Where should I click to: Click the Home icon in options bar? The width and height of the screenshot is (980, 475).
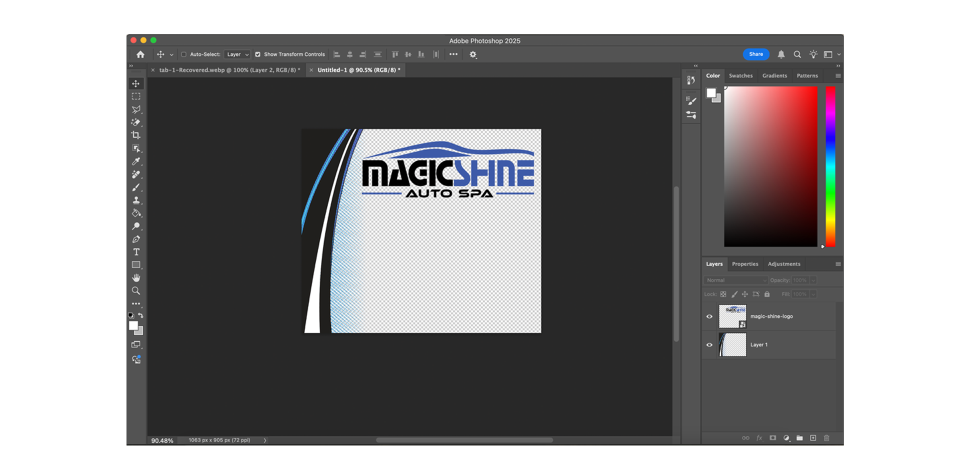tap(140, 54)
